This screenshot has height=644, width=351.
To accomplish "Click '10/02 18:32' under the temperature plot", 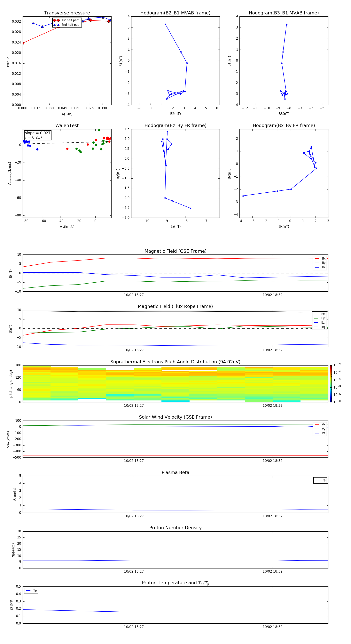I will [x=272, y=627].
